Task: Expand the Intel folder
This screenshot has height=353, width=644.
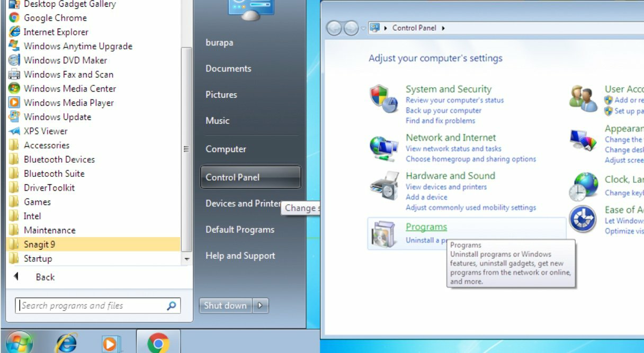Action: (x=32, y=216)
